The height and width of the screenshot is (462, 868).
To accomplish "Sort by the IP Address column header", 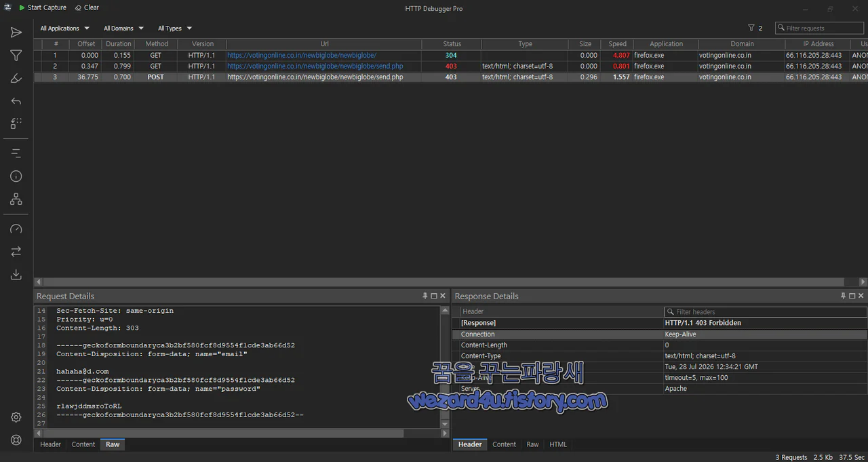I will point(818,44).
